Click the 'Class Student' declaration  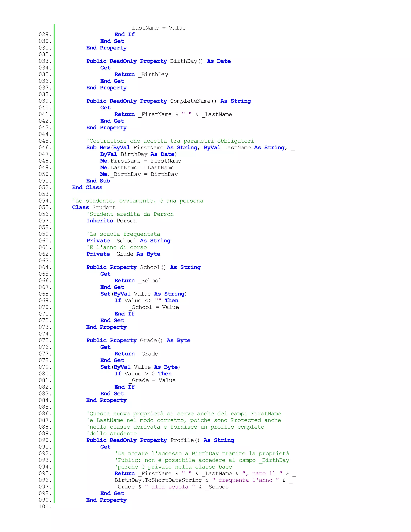pyautogui.click(x=94, y=208)
